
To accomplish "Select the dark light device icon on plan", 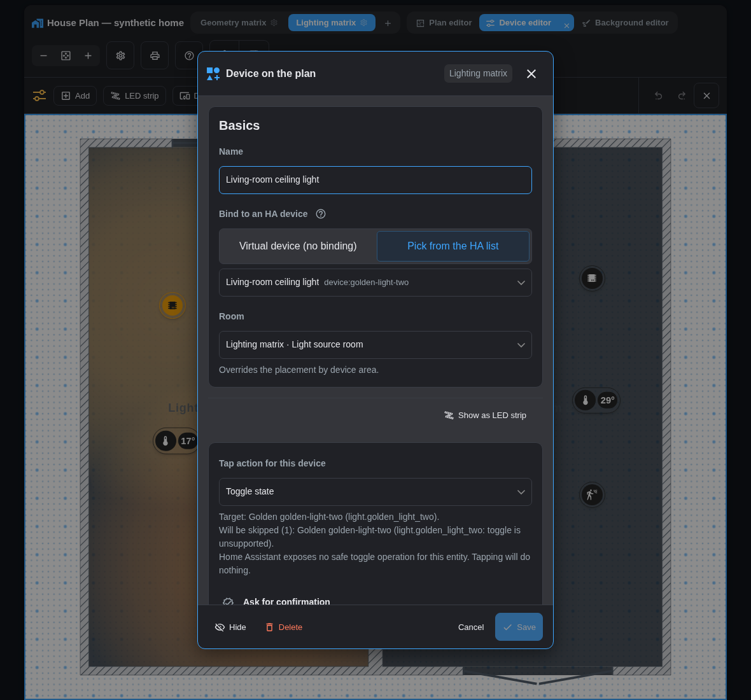I will tap(592, 278).
